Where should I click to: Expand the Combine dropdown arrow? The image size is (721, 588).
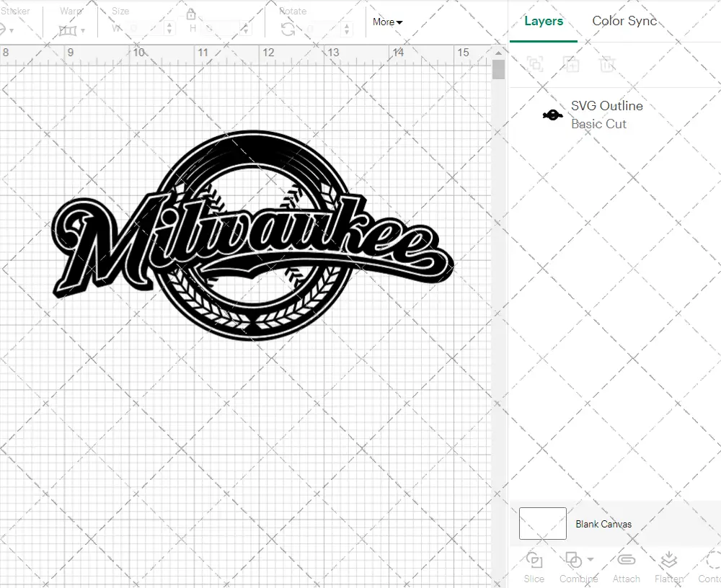[x=591, y=559]
